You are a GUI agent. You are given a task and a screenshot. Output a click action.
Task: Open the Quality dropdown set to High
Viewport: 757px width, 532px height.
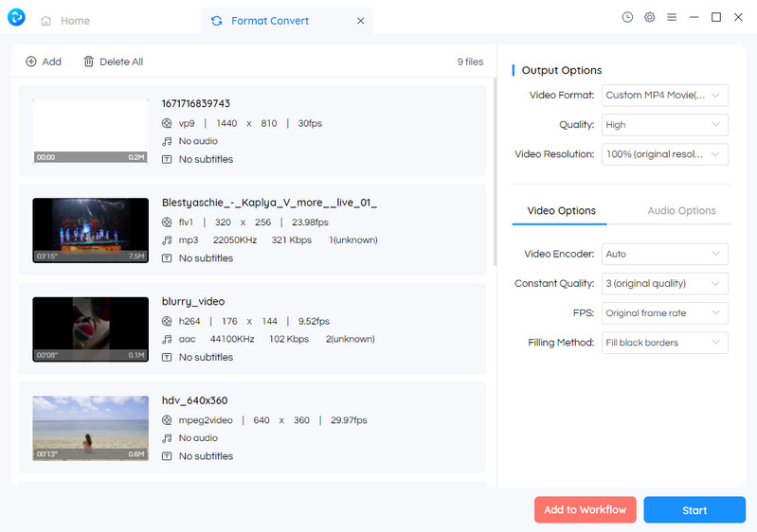point(665,125)
